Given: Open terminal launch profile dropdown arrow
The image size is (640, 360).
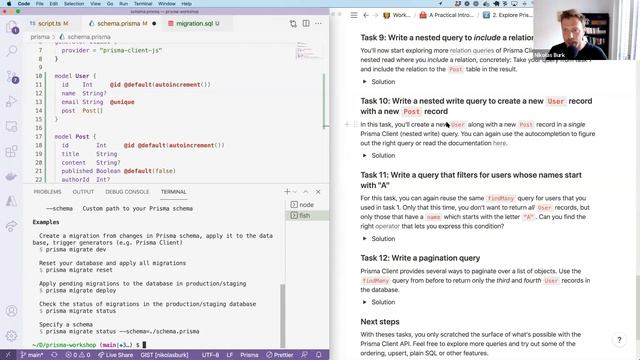Looking at the screenshot, I should coord(295,191).
